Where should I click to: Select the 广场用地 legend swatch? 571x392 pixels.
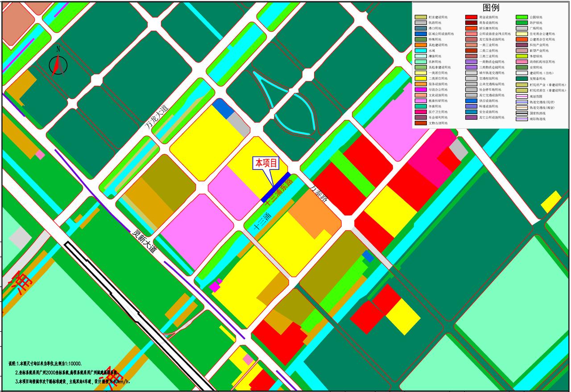click(522, 29)
